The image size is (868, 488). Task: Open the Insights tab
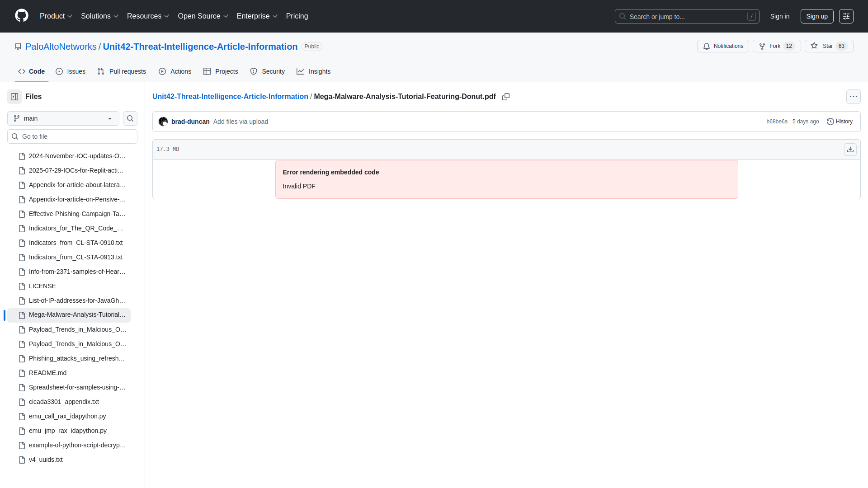click(x=313, y=71)
